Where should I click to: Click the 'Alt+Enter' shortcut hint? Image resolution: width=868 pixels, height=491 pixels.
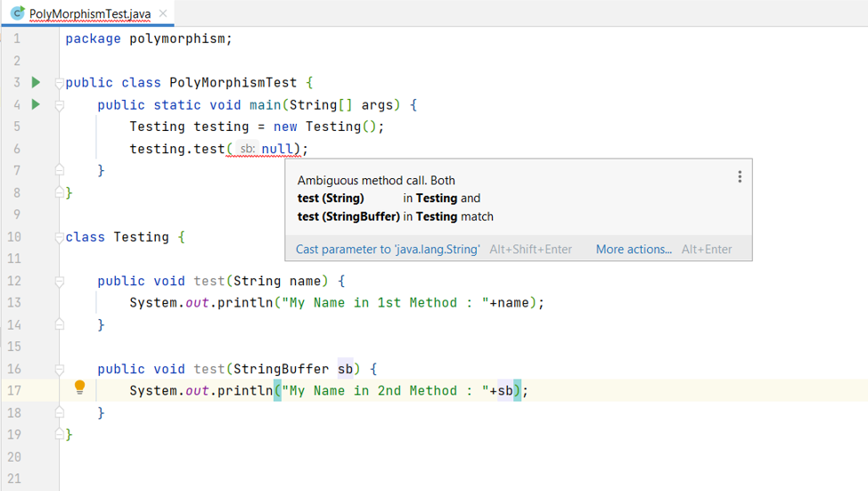[x=707, y=250]
